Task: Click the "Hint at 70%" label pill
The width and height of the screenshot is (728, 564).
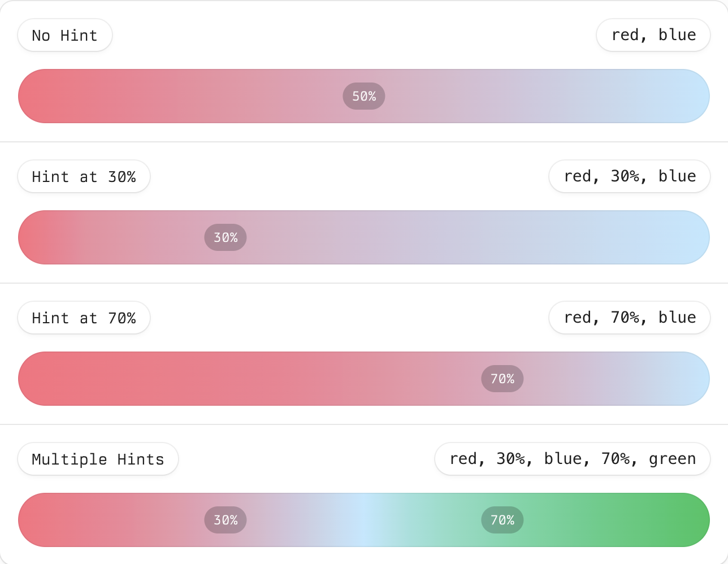Action: (x=84, y=318)
